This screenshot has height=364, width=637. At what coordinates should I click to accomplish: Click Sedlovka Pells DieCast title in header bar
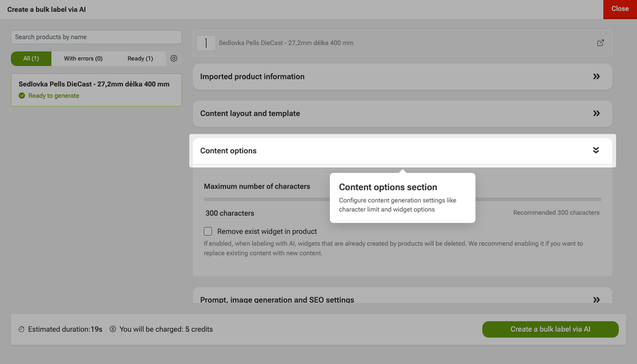point(286,43)
